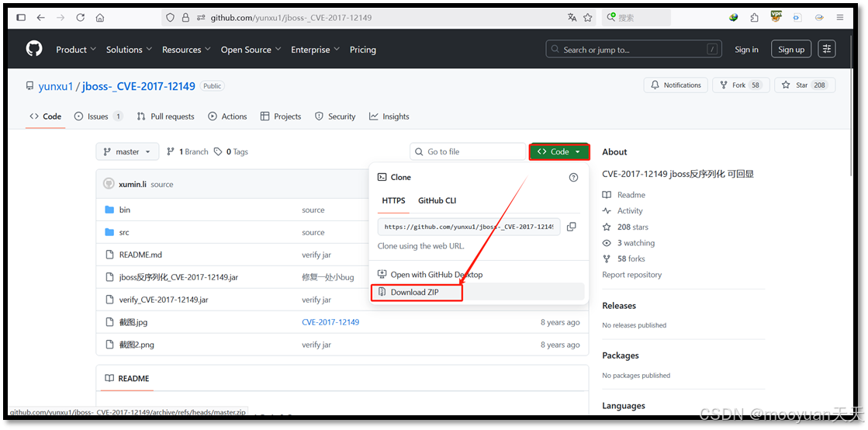Open the CVE-2017-12149 commit message link
868x430 pixels.
pos(330,322)
